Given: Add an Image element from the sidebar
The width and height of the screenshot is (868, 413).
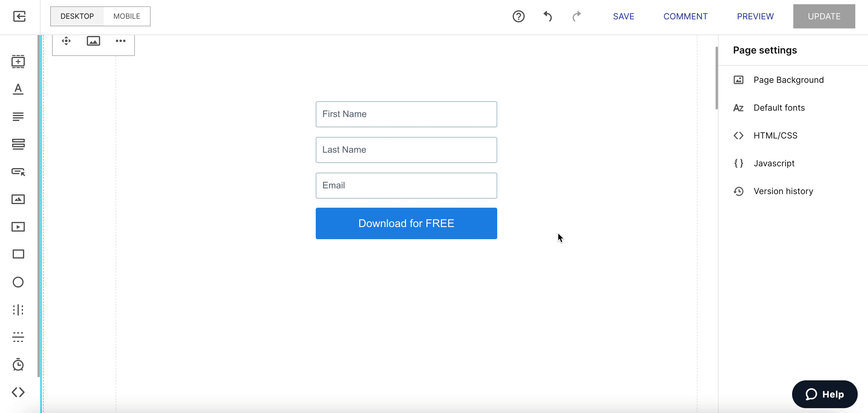Looking at the screenshot, I should 18,199.
